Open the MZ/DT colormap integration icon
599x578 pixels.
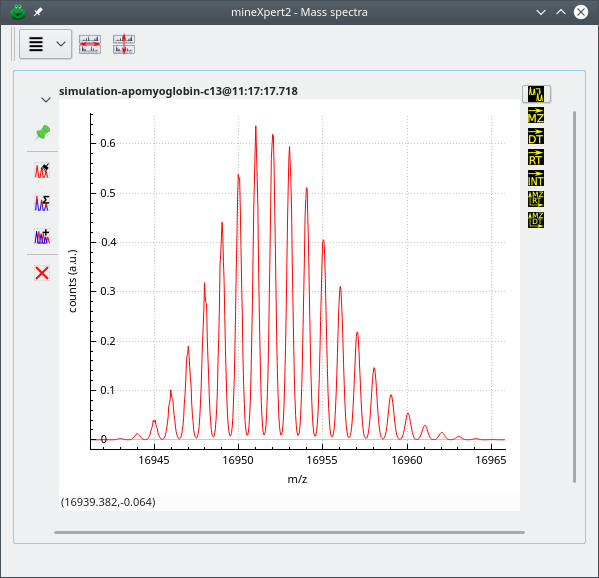click(x=536, y=220)
